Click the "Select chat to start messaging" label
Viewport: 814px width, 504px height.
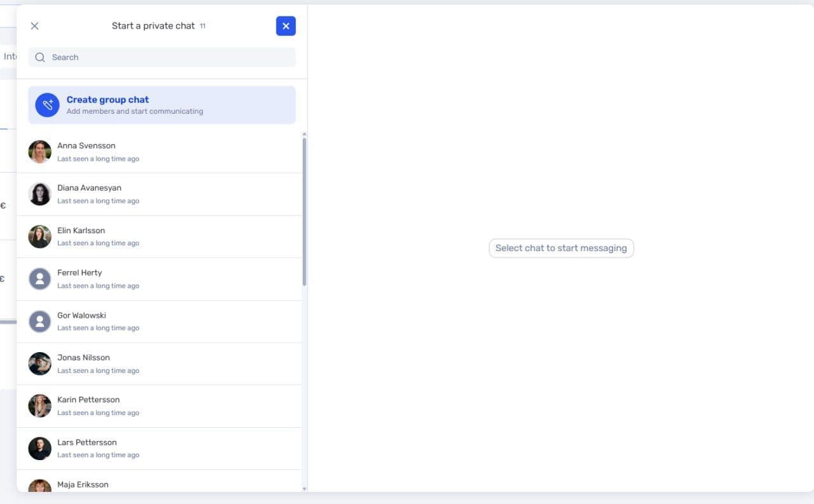[561, 248]
